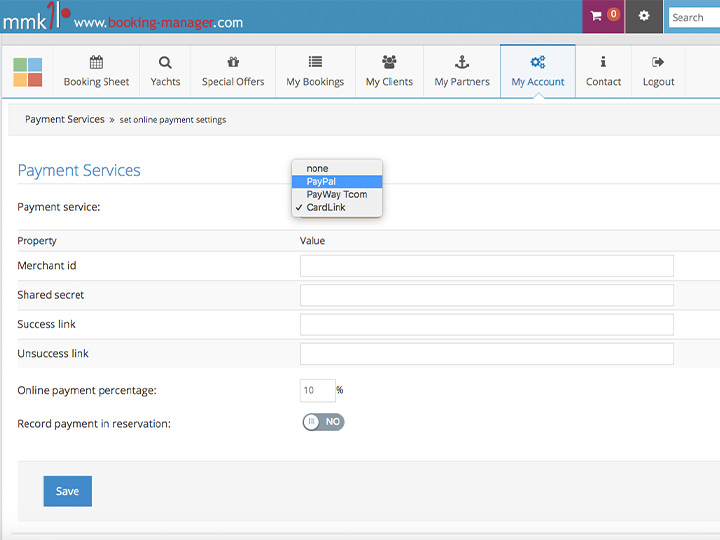Choose PayWay Tcom payment option

tap(337, 194)
